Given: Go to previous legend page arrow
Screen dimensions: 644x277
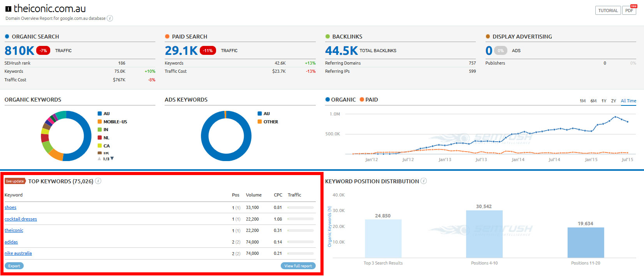Looking at the screenshot, I should [99, 158].
